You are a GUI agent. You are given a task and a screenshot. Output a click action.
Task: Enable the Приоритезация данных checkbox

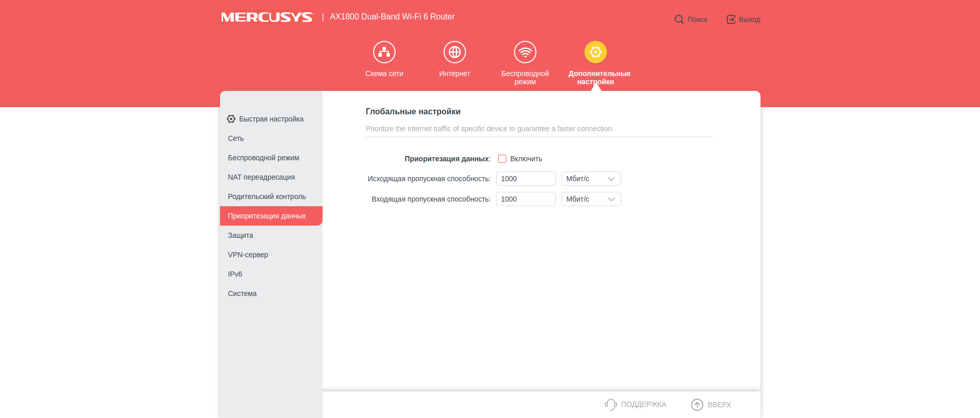[502, 159]
